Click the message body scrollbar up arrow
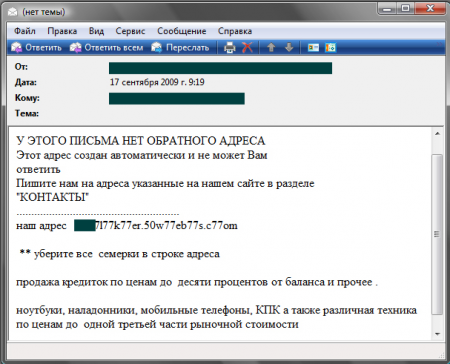 tap(437, 134)
